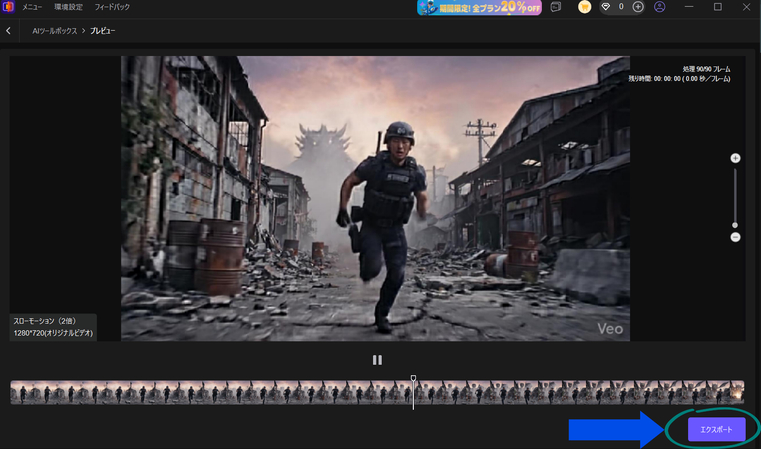The height and width of the screenshot is (449, 761).
Task: Click the スローモーション（2倍）label
Action: click(45, 321)
